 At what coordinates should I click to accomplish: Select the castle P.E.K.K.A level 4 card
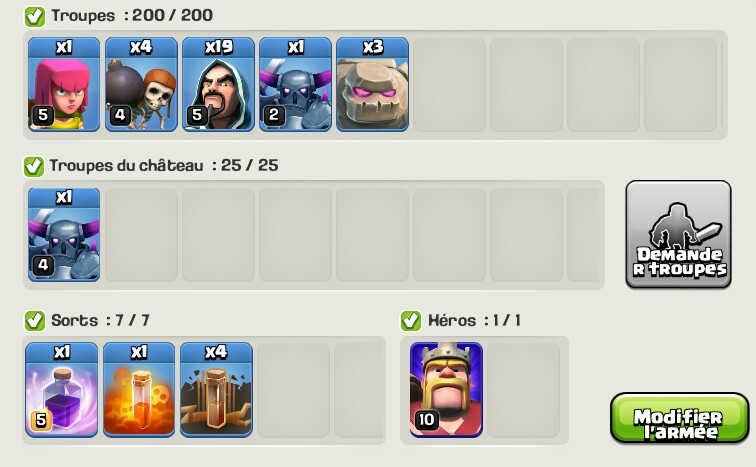(x=64, y=235)
